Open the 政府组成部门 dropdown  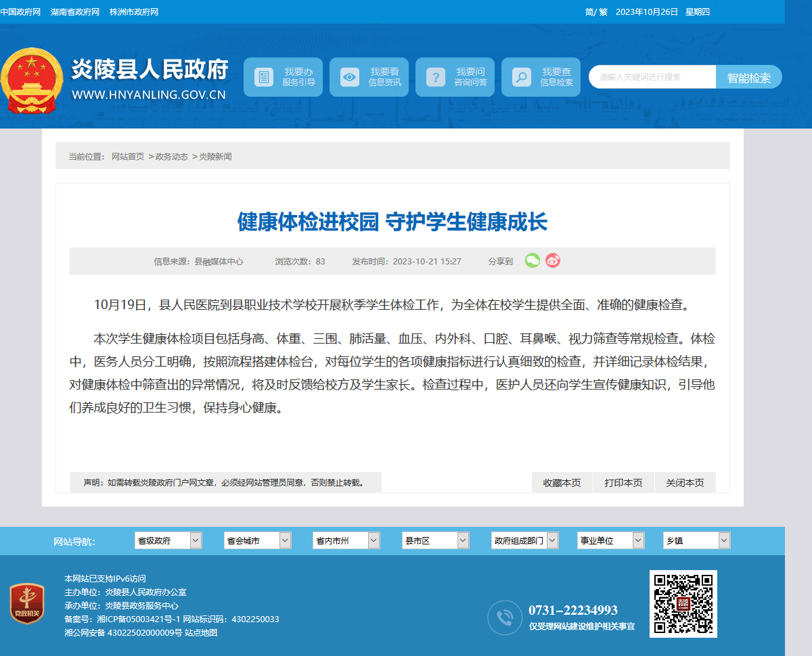(525, 540)
